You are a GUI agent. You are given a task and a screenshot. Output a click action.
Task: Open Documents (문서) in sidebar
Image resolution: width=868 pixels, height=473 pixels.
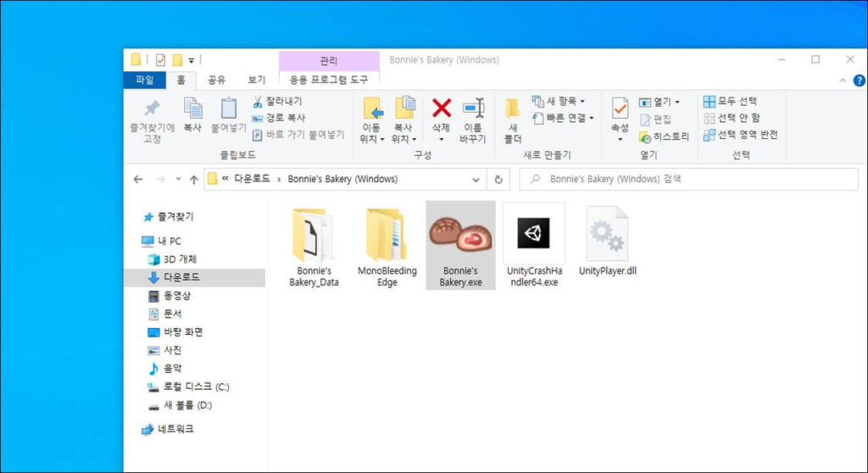coord(165,314)
